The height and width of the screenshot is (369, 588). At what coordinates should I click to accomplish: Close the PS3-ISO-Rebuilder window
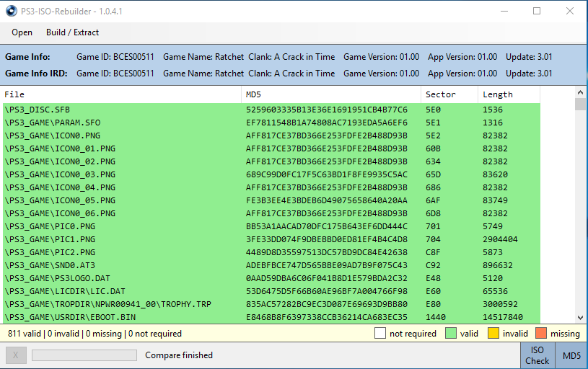[570, 11]
